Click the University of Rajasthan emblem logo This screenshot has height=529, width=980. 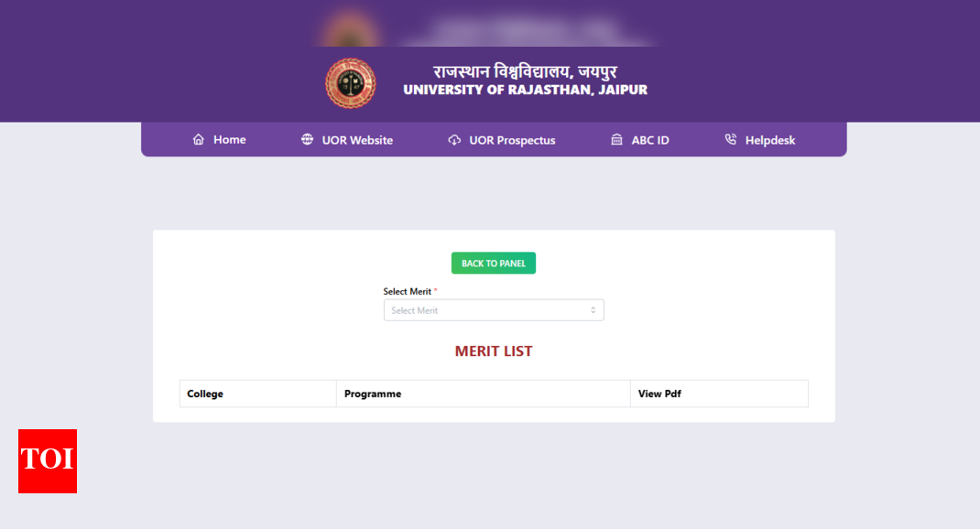tap(351, 83)
